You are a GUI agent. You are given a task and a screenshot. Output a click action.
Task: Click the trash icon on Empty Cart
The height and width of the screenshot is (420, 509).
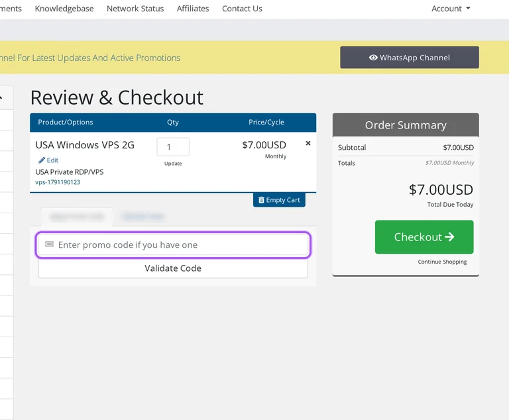pos(261,200)
